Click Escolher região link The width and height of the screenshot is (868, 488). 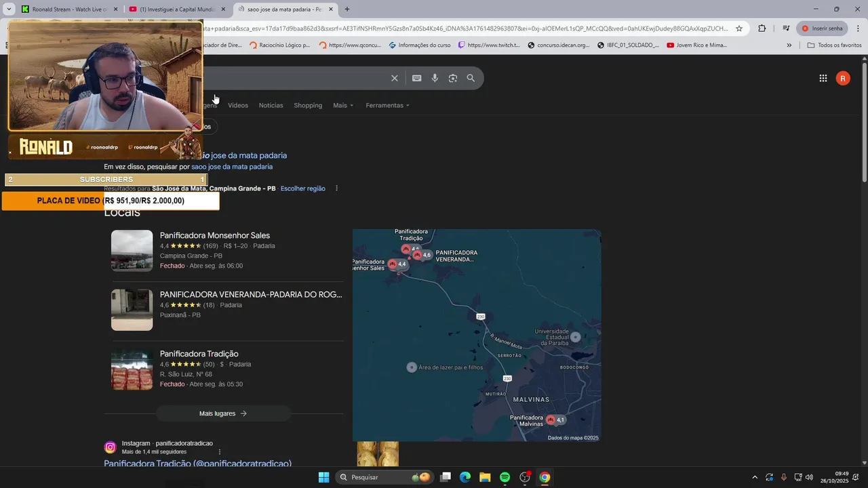[x=302, y=188]
